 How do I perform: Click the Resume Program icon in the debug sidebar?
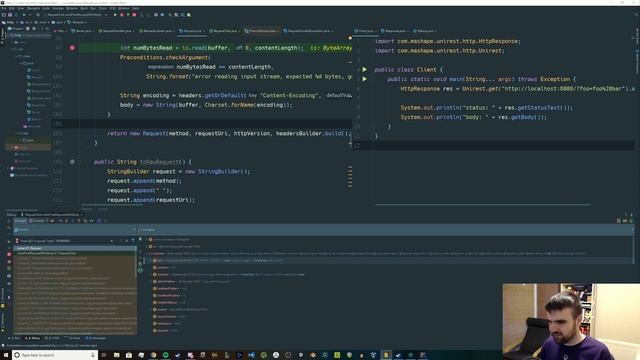tap(9, 241)
